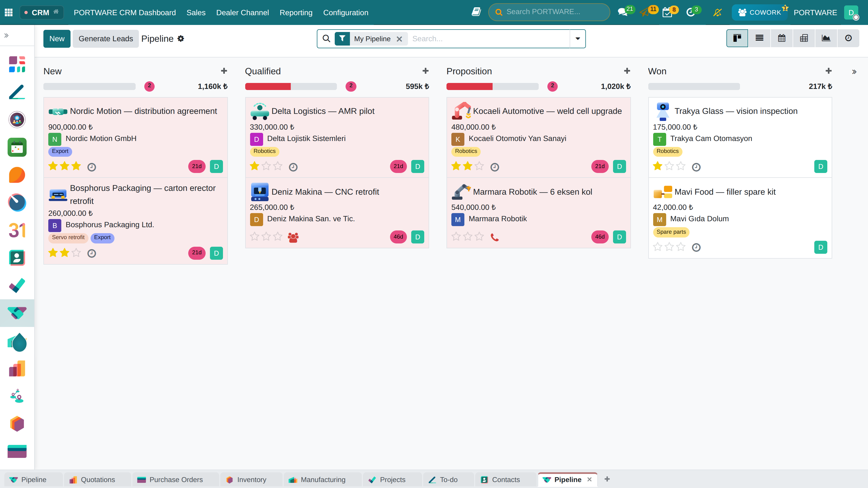Open the COWORK company switcher
Viewport: 868px width, 488px height.
(759, 12)
